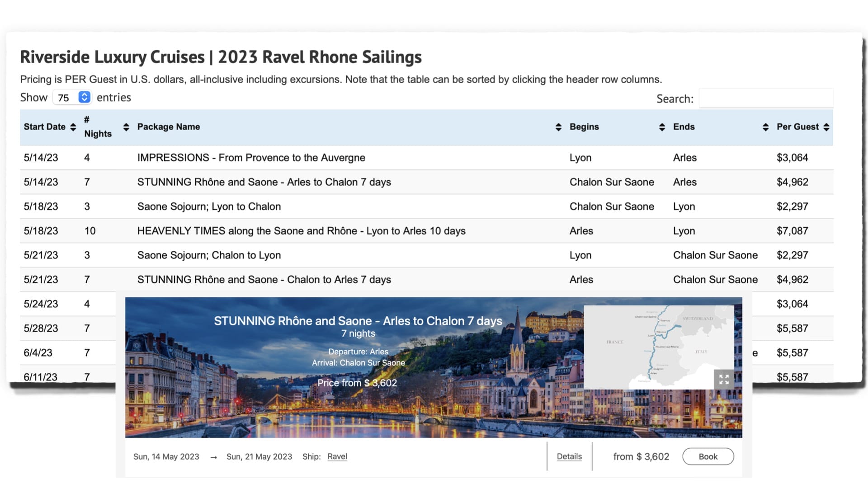Sort table by Package Name arrows
Viewport: 868px width, 488px height.
click(x=558, y=127)
